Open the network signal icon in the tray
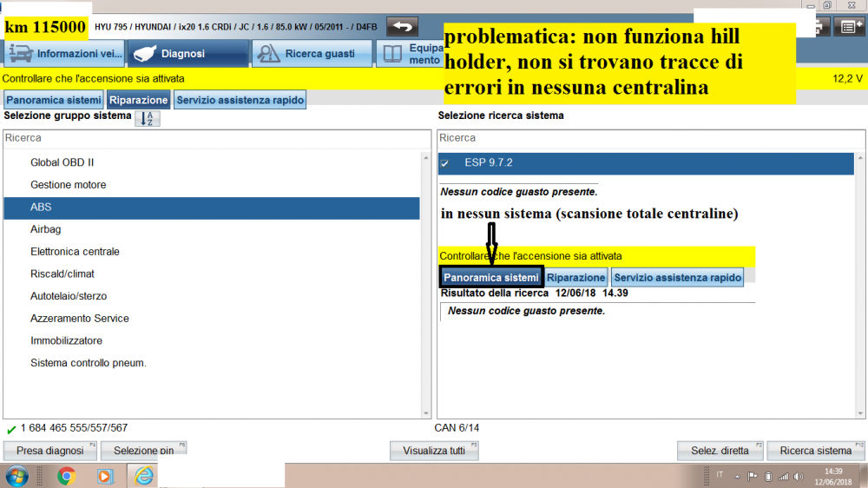 (x=783, y=477)
